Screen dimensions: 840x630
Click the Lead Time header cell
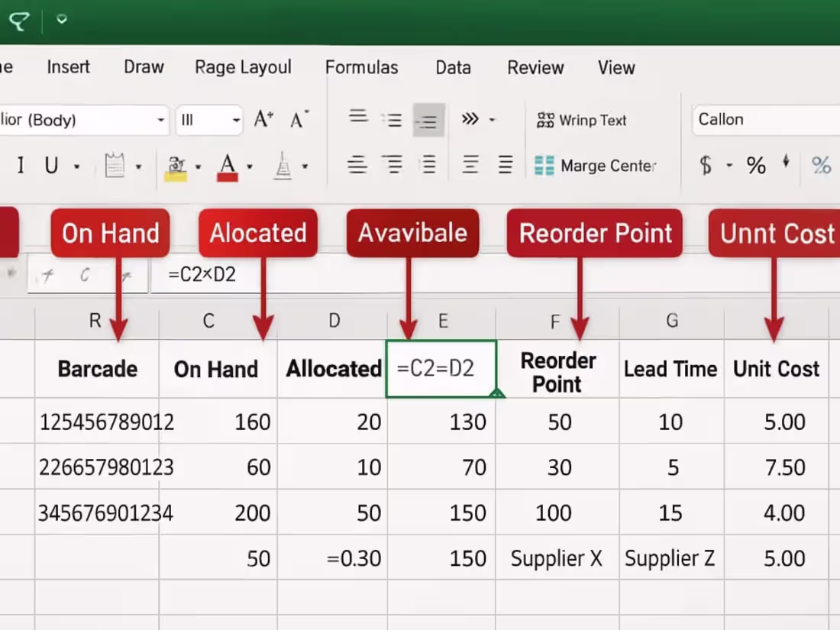pos(672,369)
